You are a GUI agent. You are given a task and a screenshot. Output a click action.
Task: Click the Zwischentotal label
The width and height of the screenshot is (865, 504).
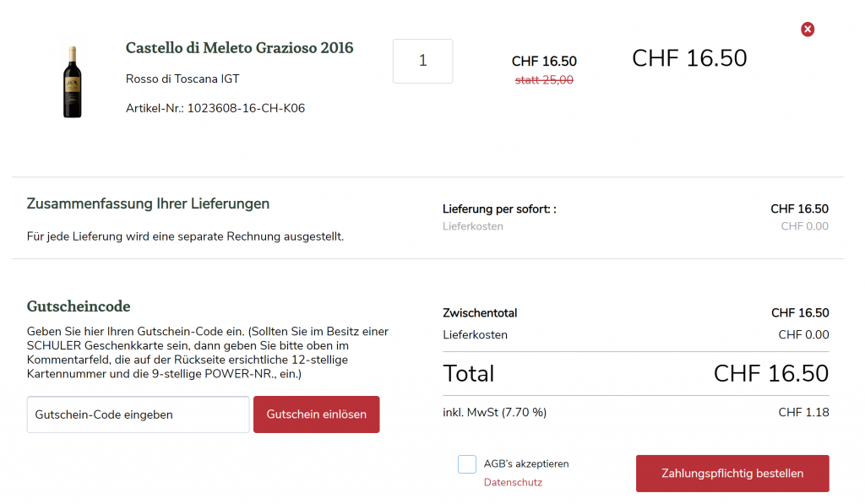coord(480,313)
